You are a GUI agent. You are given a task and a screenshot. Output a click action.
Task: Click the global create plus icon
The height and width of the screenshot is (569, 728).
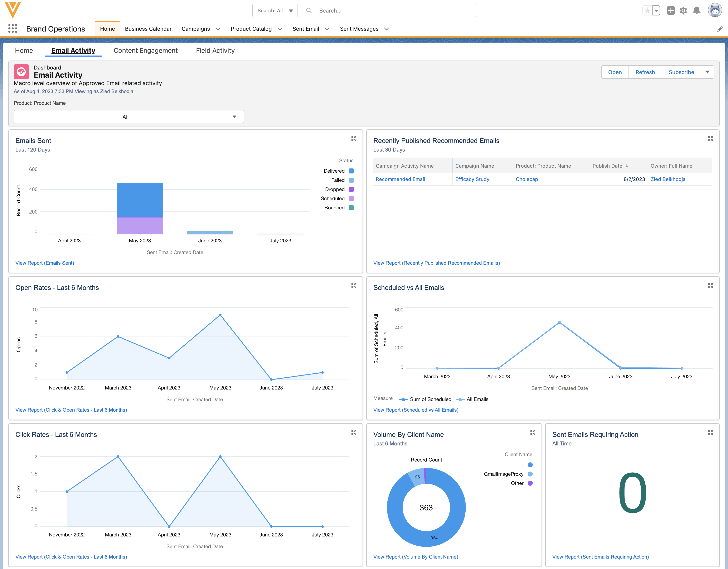[x=671, y=11]
